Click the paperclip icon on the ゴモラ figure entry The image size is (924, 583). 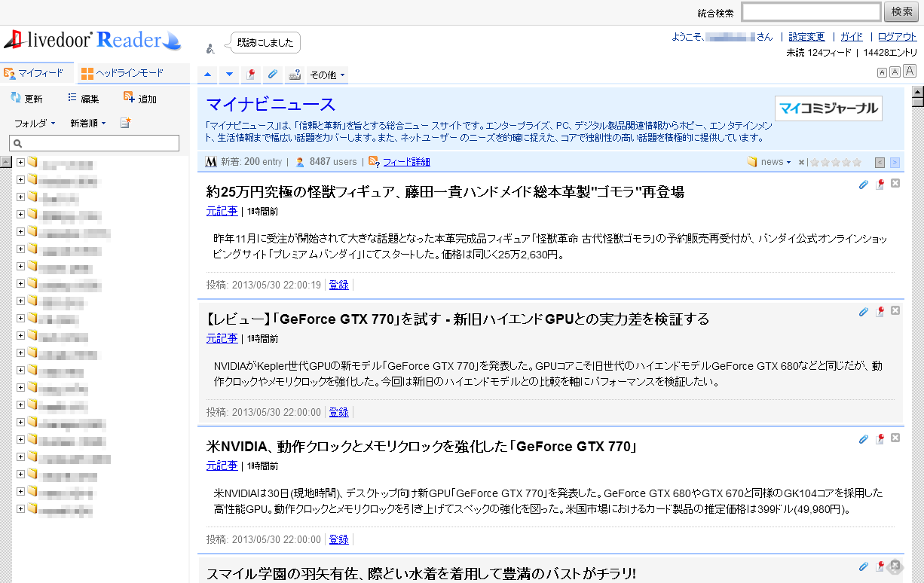click(864, 184)
